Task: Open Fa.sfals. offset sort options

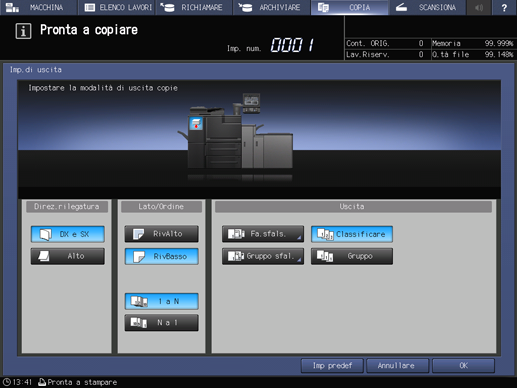Action: point(263,234)
